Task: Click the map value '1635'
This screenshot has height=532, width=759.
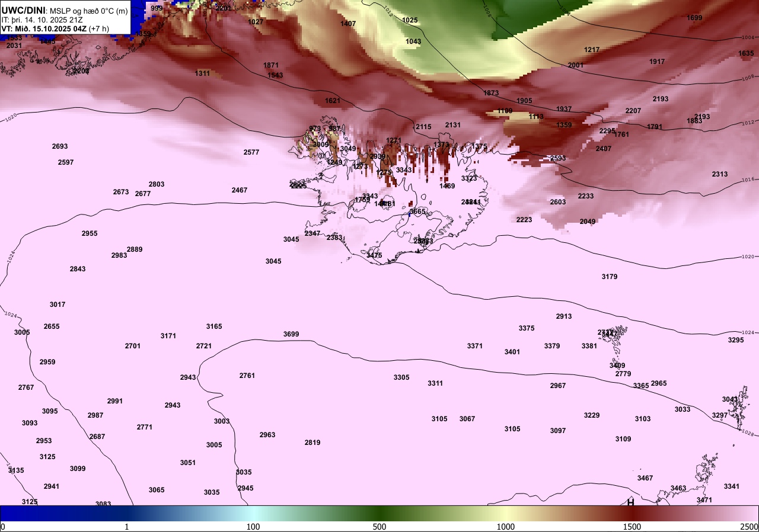Action: coord(746,53)
